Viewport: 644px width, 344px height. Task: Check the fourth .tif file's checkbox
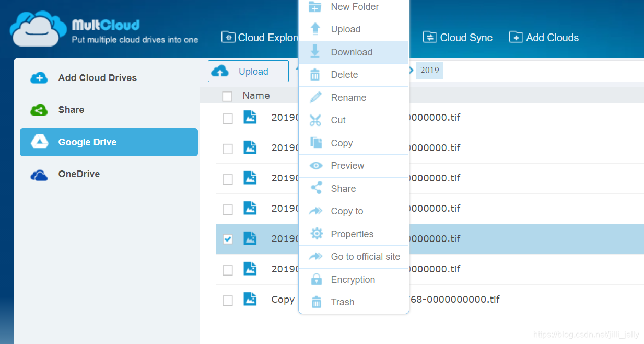click(228, 210)
